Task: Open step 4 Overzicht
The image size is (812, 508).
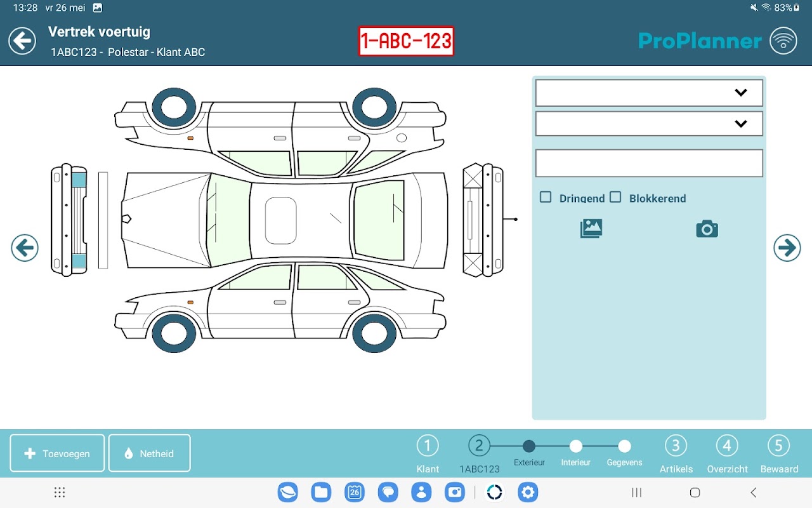Action: pyautogui.click(x=727, y=446)
